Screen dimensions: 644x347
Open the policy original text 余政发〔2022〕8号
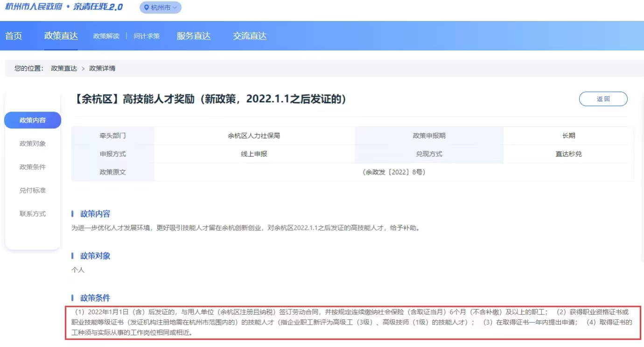[x=393, y=172]
